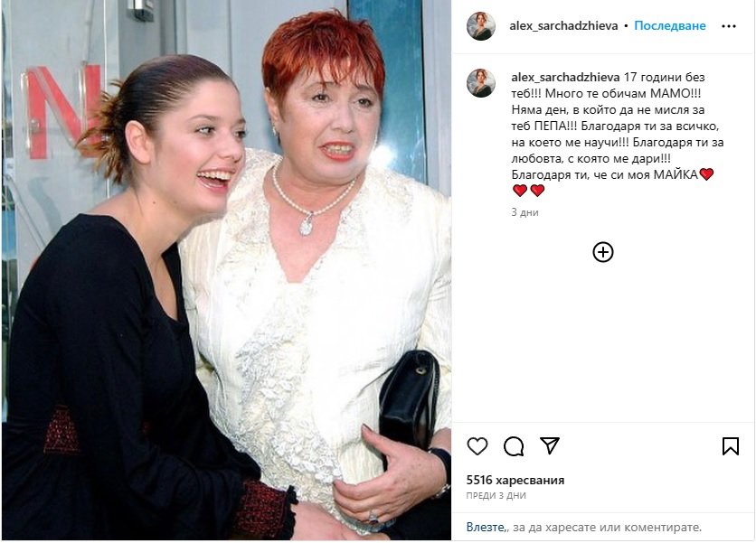756x543 pixels.
Task: Open comments via speech bubble icon
Action: (514, 446)
